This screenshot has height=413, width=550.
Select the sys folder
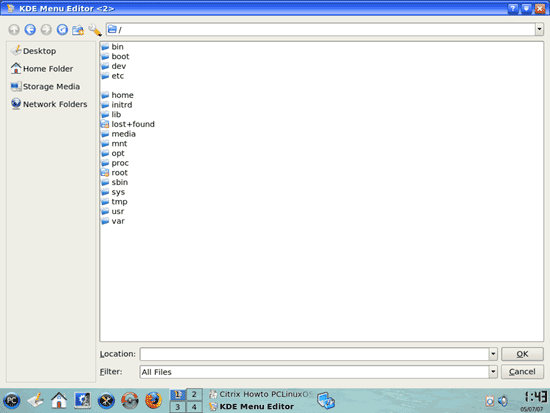point(113,192)
